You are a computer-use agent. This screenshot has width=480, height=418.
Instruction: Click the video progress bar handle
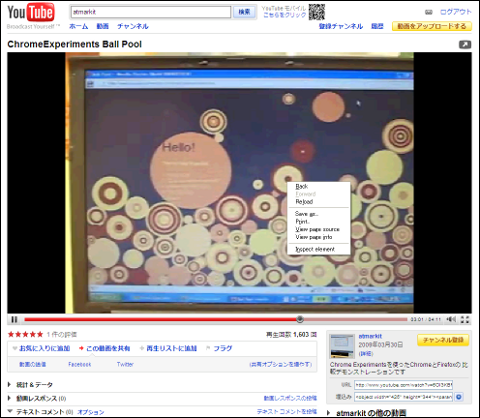pos(300,319)
